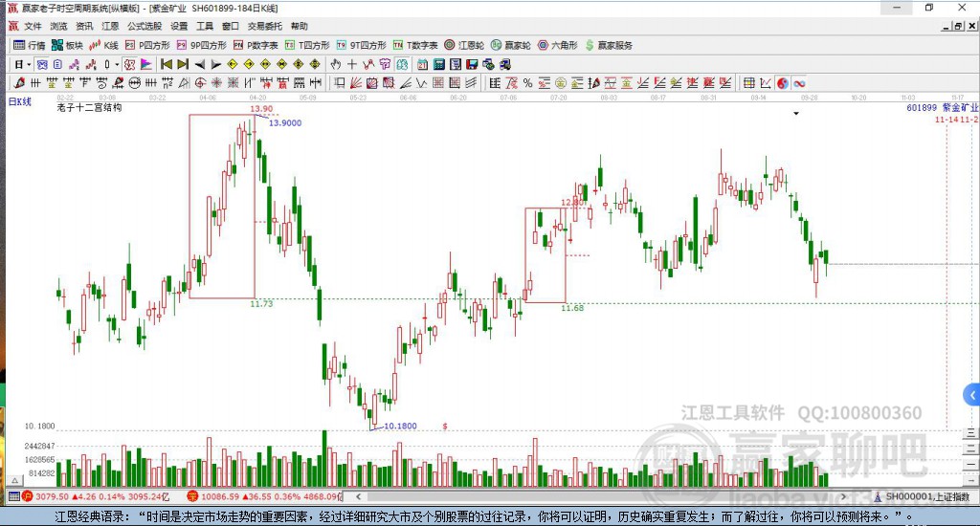Click the 节 purple character icon
Viewport: 980px width, 526px height.
pos(385,64)
